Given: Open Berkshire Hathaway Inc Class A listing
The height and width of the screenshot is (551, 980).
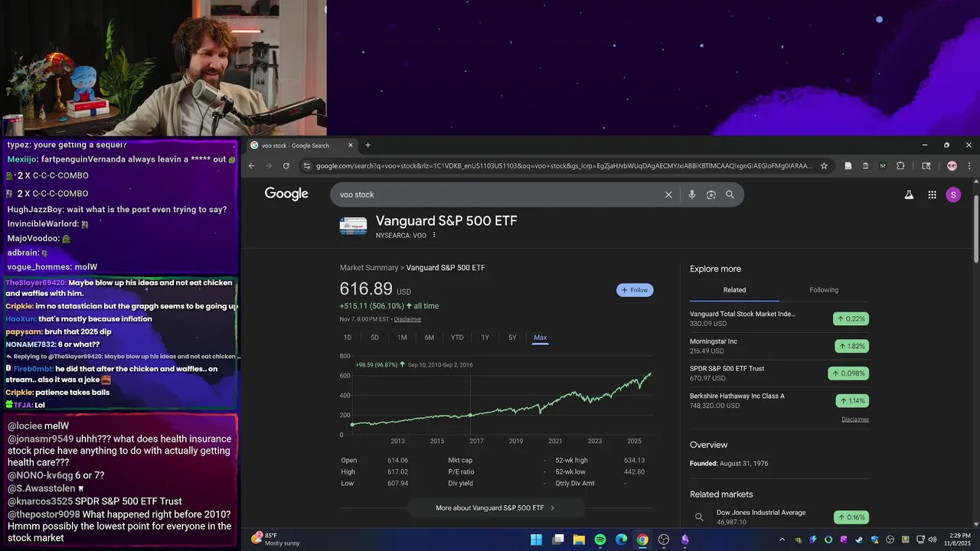Looking at the screenshot, I should [x=779, y=401].
